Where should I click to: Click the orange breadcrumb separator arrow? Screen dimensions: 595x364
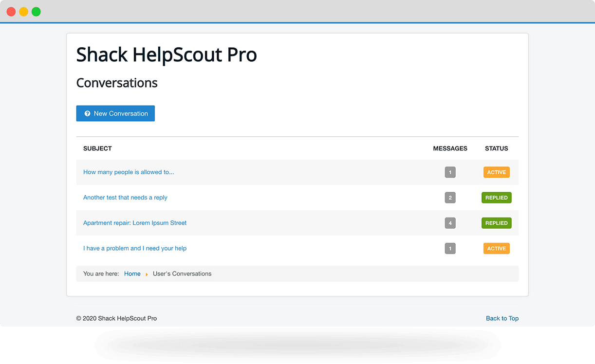147,274
